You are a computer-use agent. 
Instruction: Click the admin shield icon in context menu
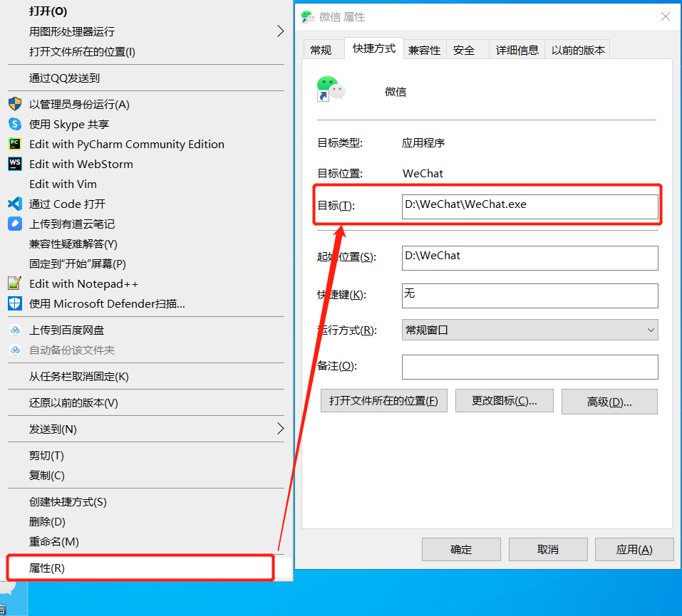pos(15,104)
